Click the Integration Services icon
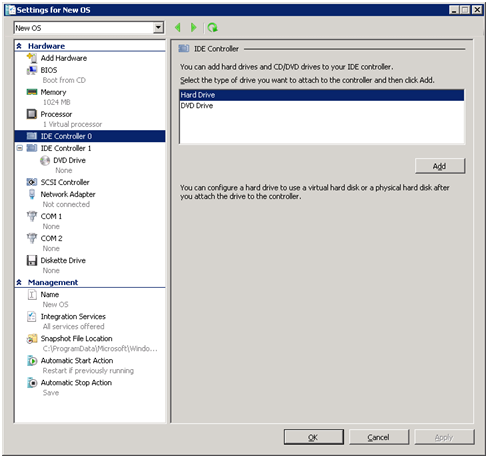This screenshot has width=488, height=458. (x=32, y=316)
